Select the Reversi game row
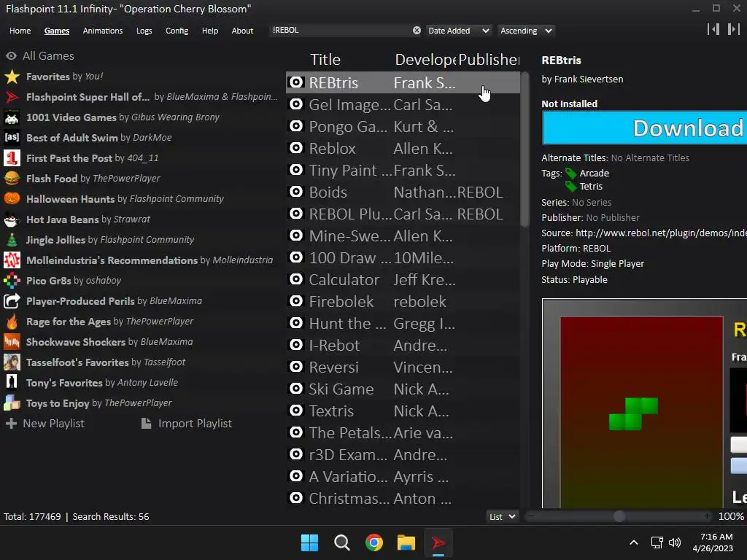This screenshot has height=560, width=747. point(403,367)
